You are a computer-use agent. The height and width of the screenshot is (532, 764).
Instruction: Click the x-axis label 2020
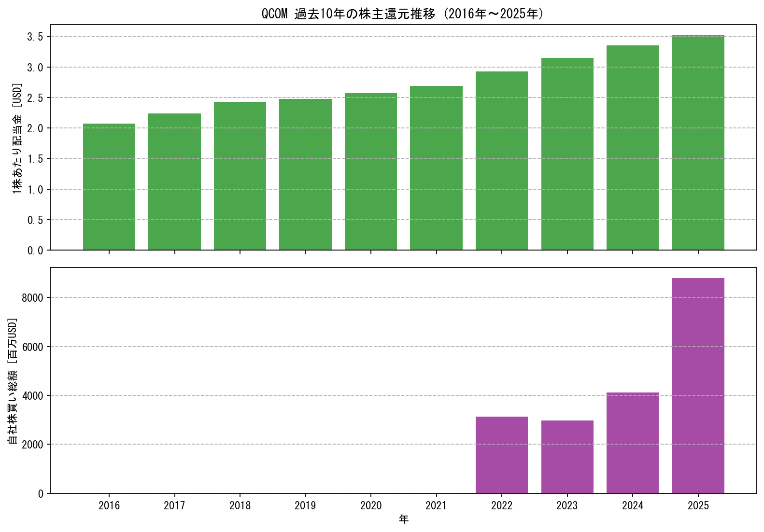[x=371, y=505]
